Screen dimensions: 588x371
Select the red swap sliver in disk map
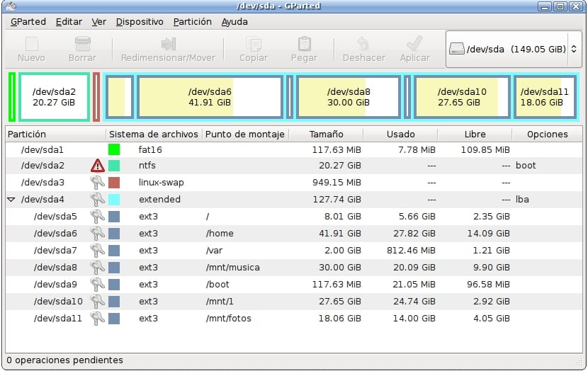pyautogui.click(x=96, y=97)
